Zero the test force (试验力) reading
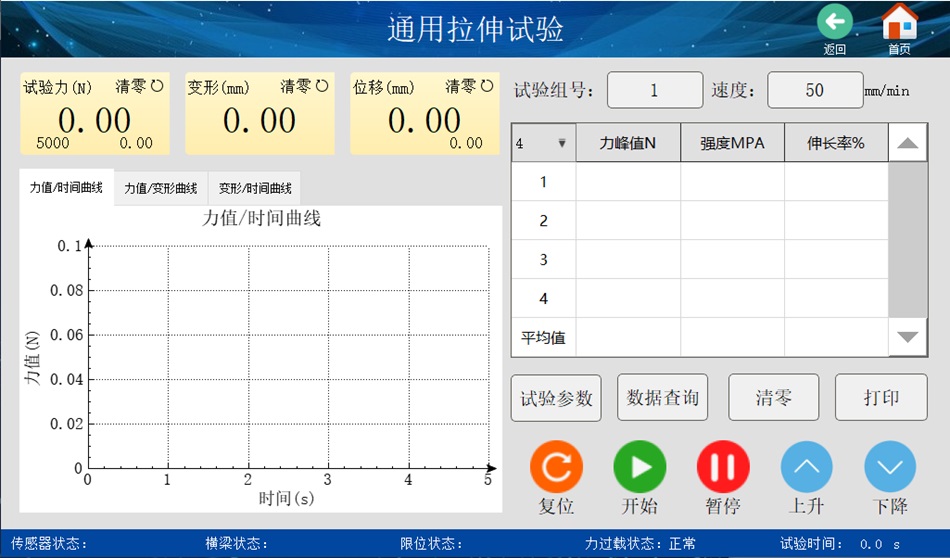The height and width of the screenshot is (558, 950). coord(139,87)
